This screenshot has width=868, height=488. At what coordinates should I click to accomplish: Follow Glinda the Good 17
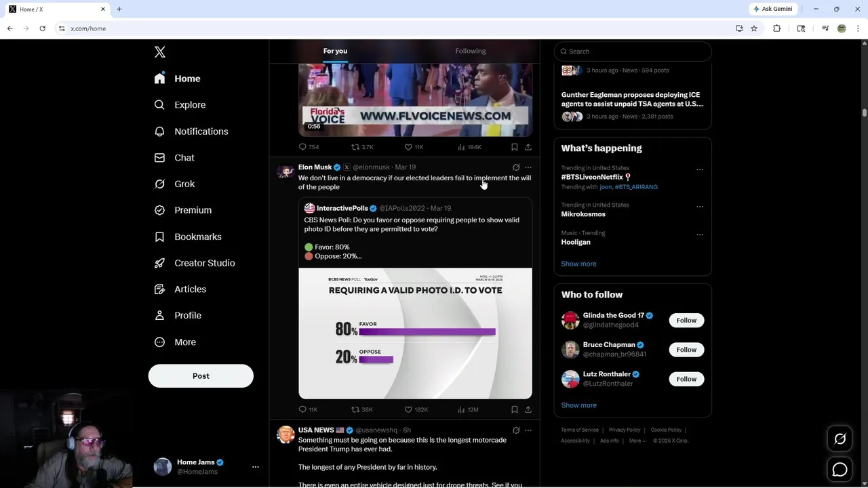click(x=686, y=321)
